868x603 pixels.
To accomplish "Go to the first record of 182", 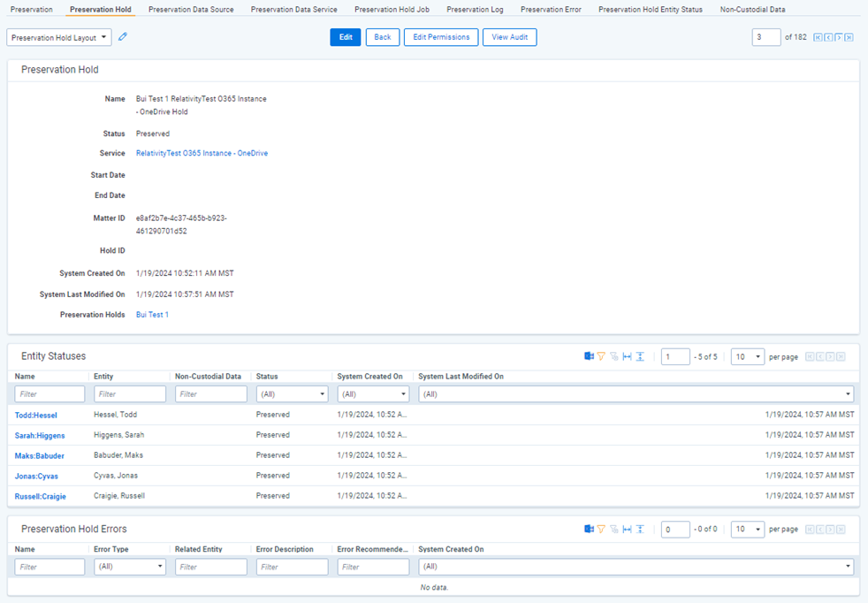I will pyautogui.click(x=818, y=37).
